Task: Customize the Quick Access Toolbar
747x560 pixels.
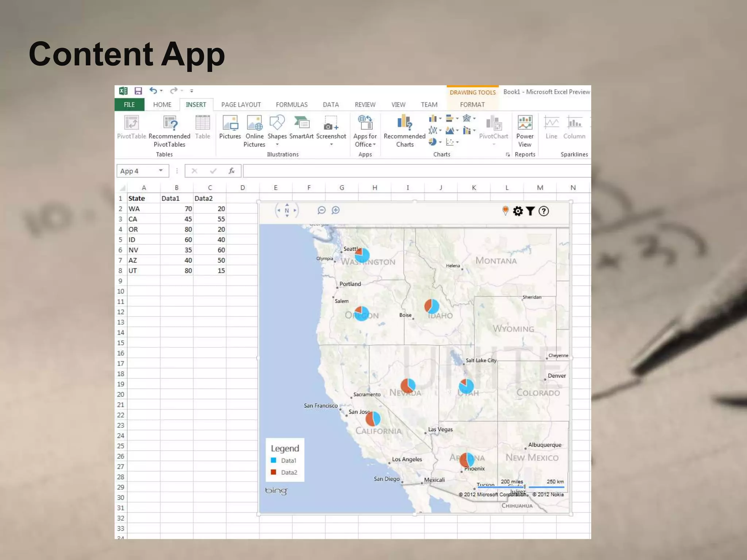Action: [191, 91]
